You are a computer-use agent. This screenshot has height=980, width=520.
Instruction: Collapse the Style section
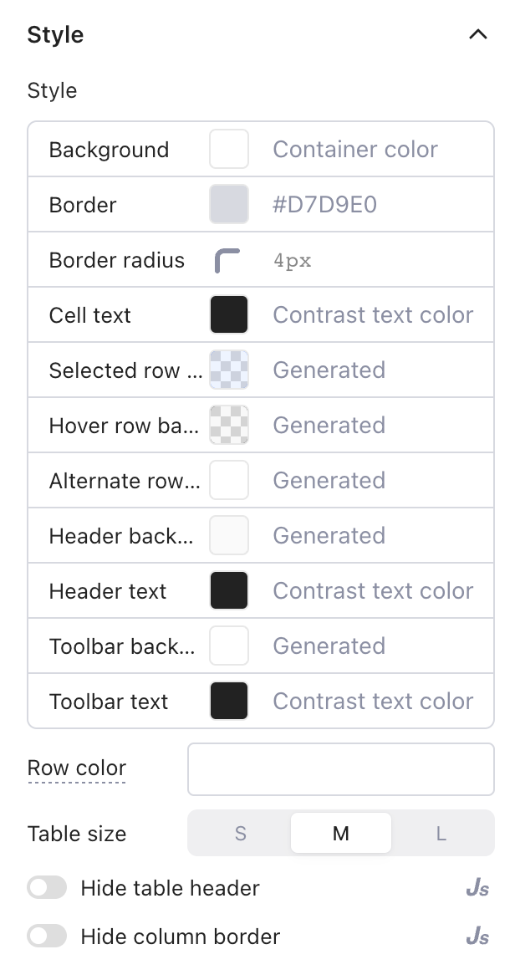click(477, 34)
